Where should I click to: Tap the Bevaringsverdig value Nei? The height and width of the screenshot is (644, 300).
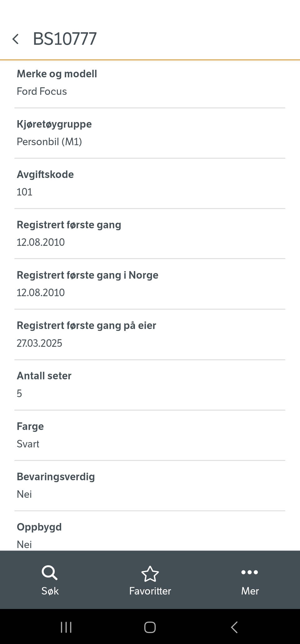pyautogui.click(x=24, y=494)
